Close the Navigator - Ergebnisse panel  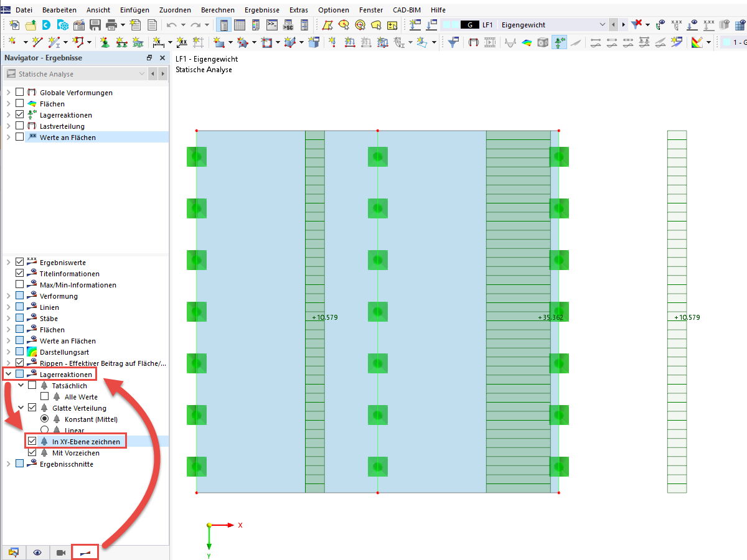tap(162, 57)
